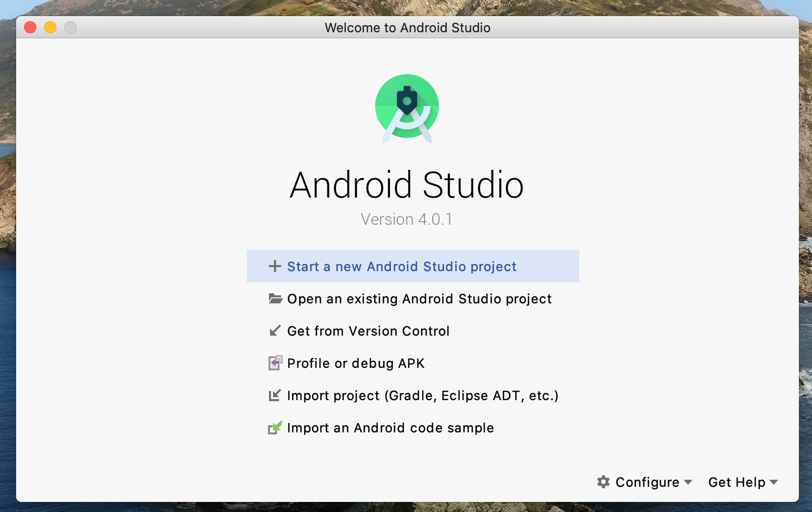Screen dimensions: 812x512
Task: Select Profile or debug APK text
Action: (x=356, y=363)
